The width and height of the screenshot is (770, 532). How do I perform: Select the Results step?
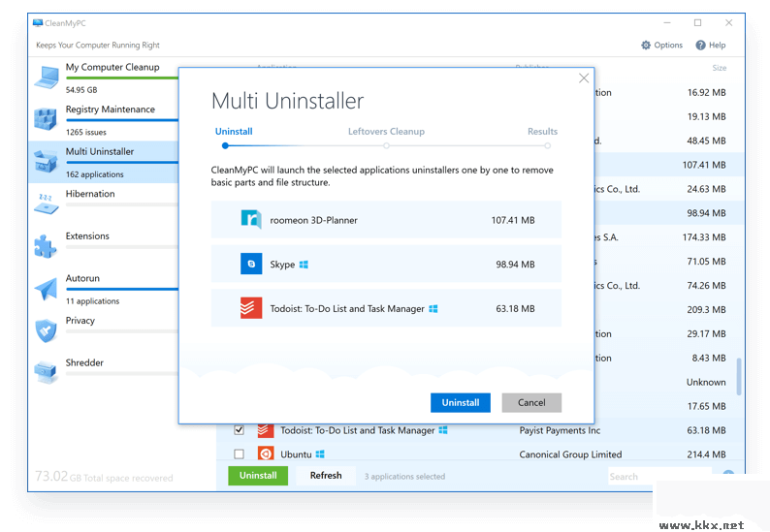543,132
